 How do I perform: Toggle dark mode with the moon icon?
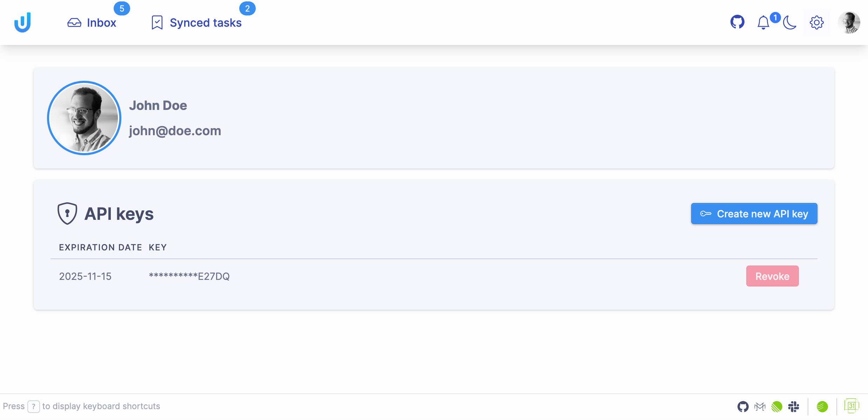[789, 22]
